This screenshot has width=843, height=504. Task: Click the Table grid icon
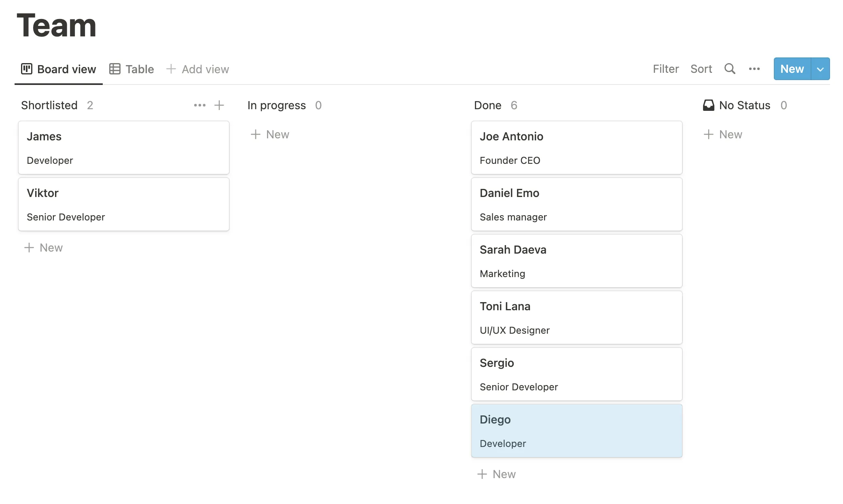coord(114,69)
